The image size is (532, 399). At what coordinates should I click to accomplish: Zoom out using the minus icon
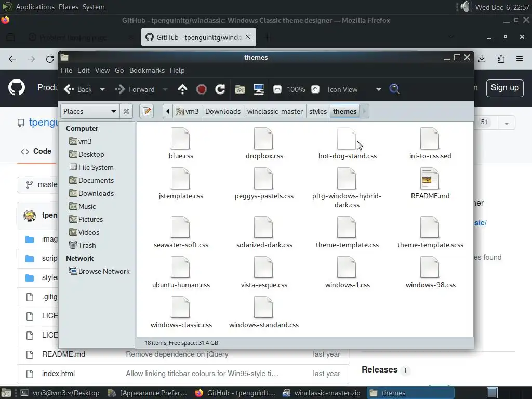point(277,89)
